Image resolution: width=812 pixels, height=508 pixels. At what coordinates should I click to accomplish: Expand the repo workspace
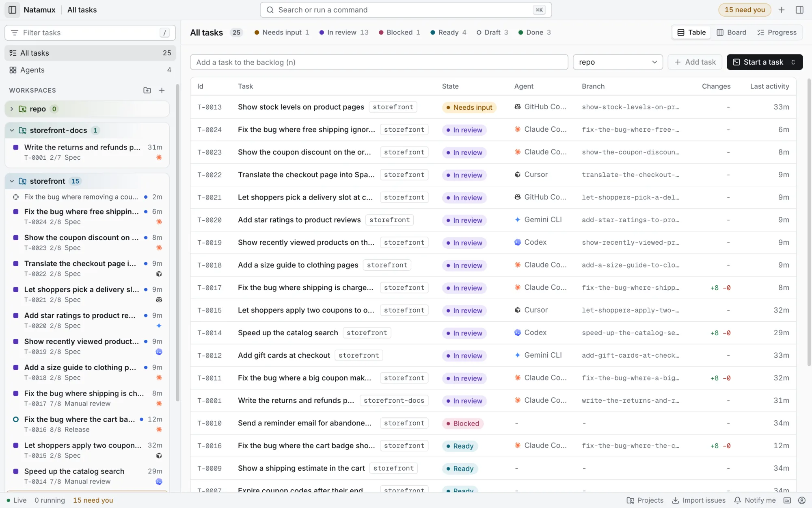[x=12, y=109]
